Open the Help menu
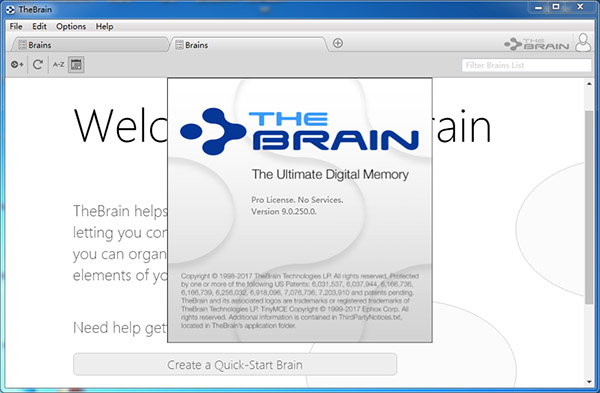 click(x=104, y=26)
